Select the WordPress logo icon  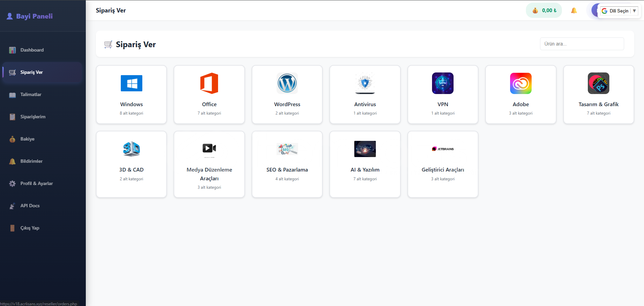point(287,83)
